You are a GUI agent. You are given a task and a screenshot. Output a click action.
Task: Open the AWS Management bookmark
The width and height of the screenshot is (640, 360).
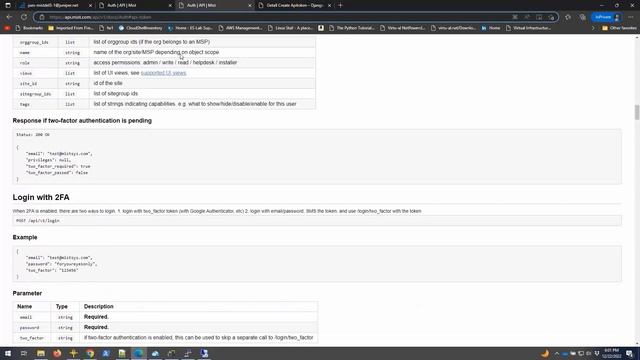click(x=240, y=28)
